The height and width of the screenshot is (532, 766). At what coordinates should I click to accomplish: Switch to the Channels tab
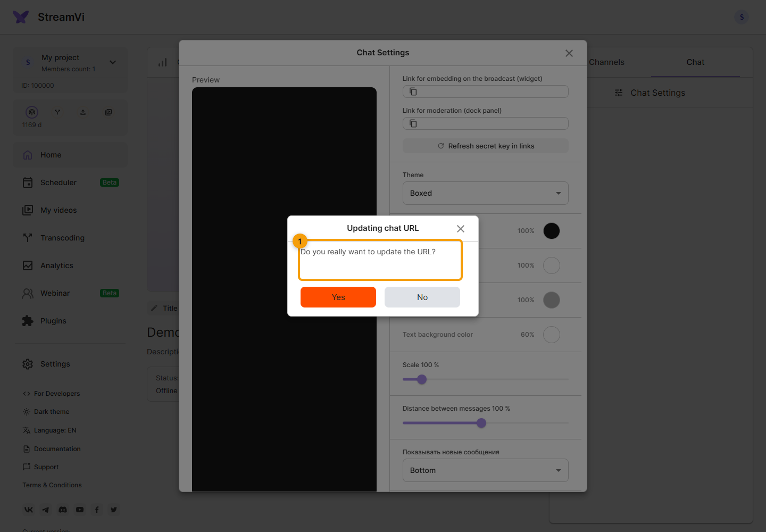point(606,62)
